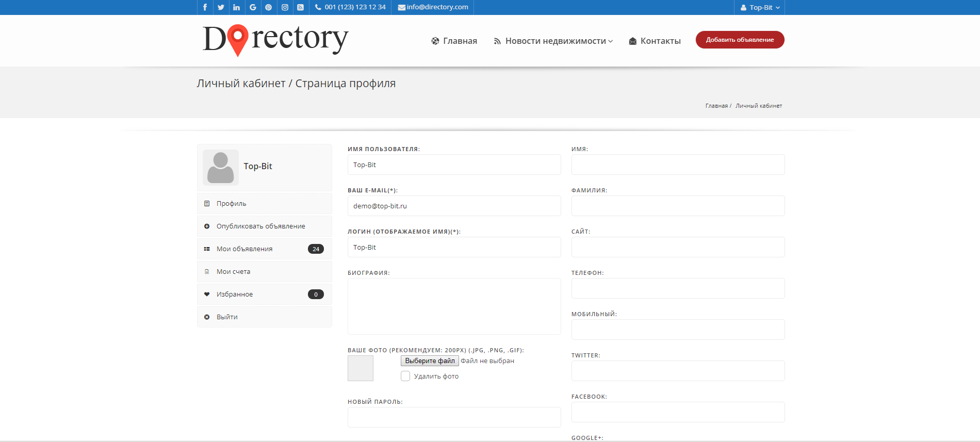Focus the Имя пользователя field

(x=454, y=165)
